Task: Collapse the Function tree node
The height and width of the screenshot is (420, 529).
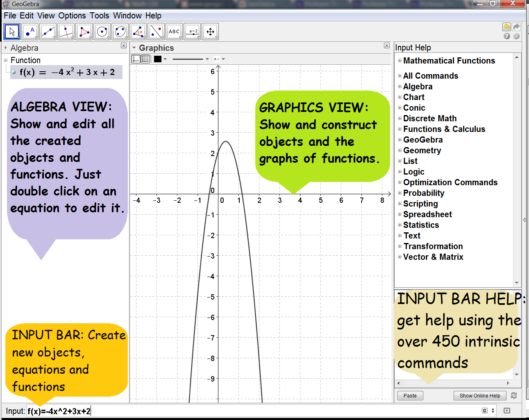Action: pyautogui.click(x=6, y=60)
